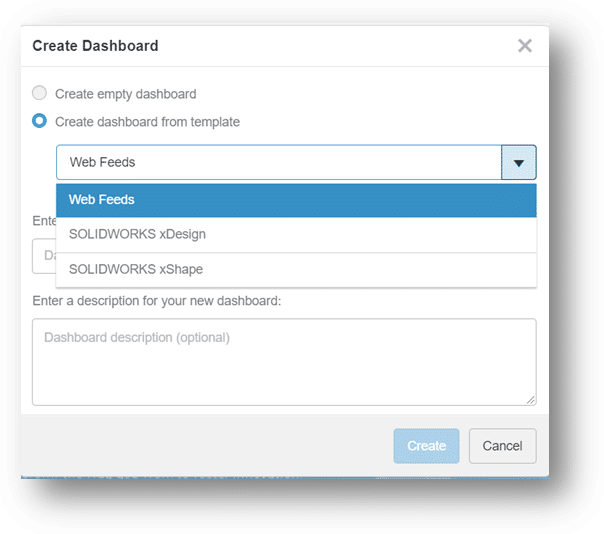This screenshot has width=604, height=534.
Task: Click the "Create dashboard from template" label text
Action: pyautogui.click(x=147, y=122)
